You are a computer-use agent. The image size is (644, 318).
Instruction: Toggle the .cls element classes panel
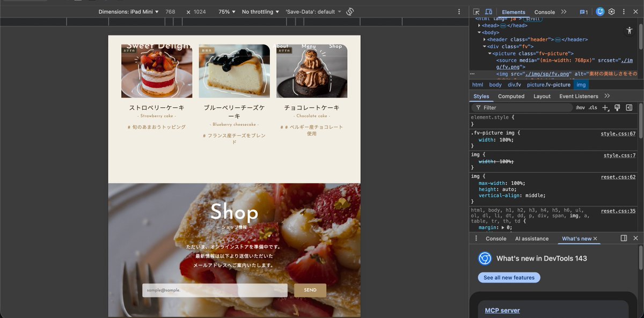pyautogui.click(x=592, y=108)
